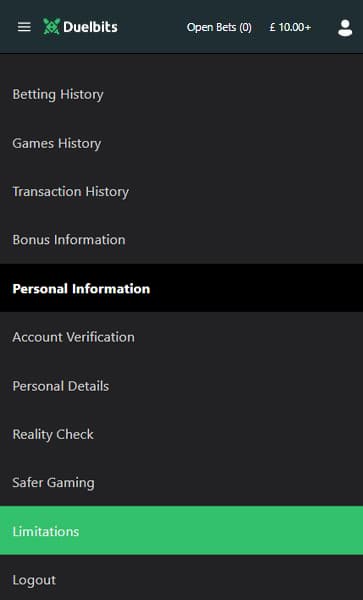Click the green Duelbits crossed-swords logo emblem
The width and height of the screenshot is (363, 600).
(51, 27)
